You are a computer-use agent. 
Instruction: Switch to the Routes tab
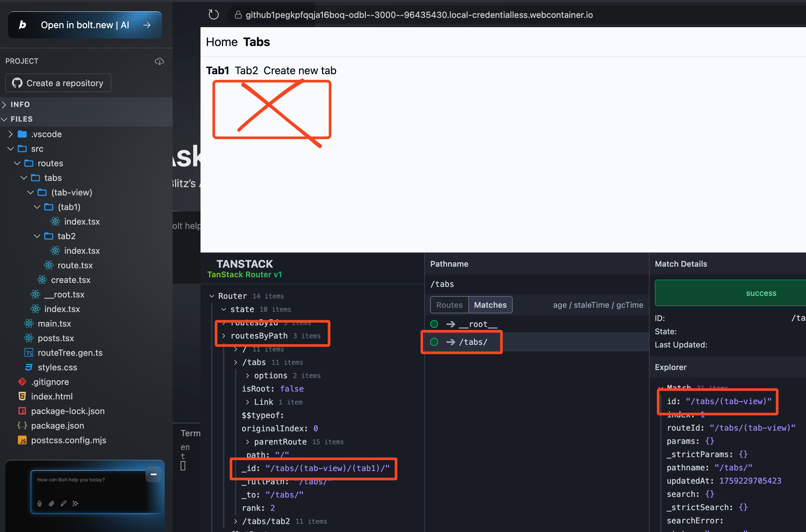tap(449, 305)
